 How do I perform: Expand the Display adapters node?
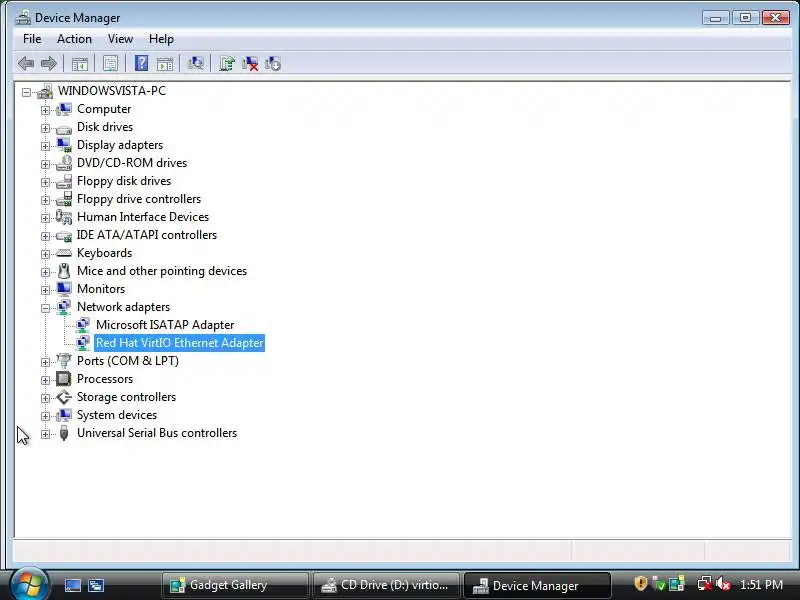click(x=45, y=146)
